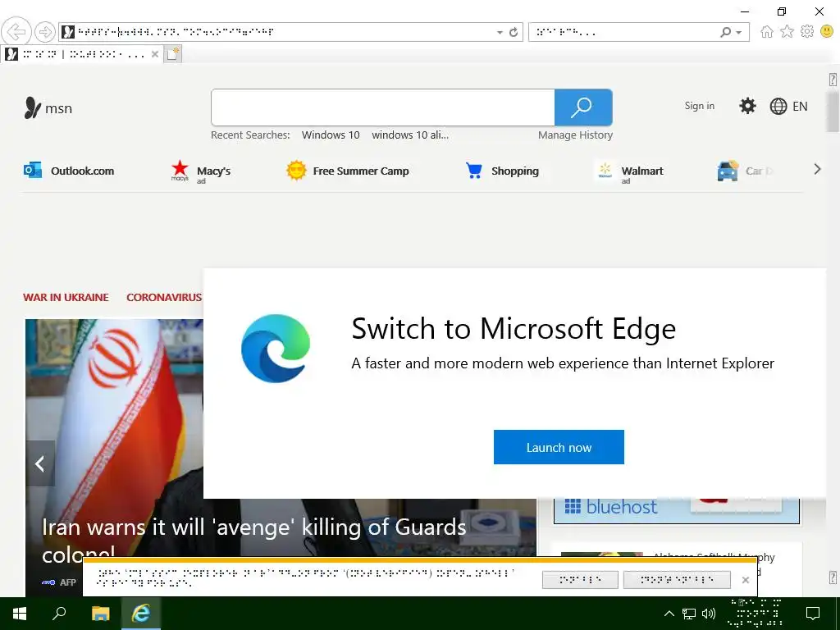
Task: Open taskbar search magnifier
Action: tap(59, 614)
